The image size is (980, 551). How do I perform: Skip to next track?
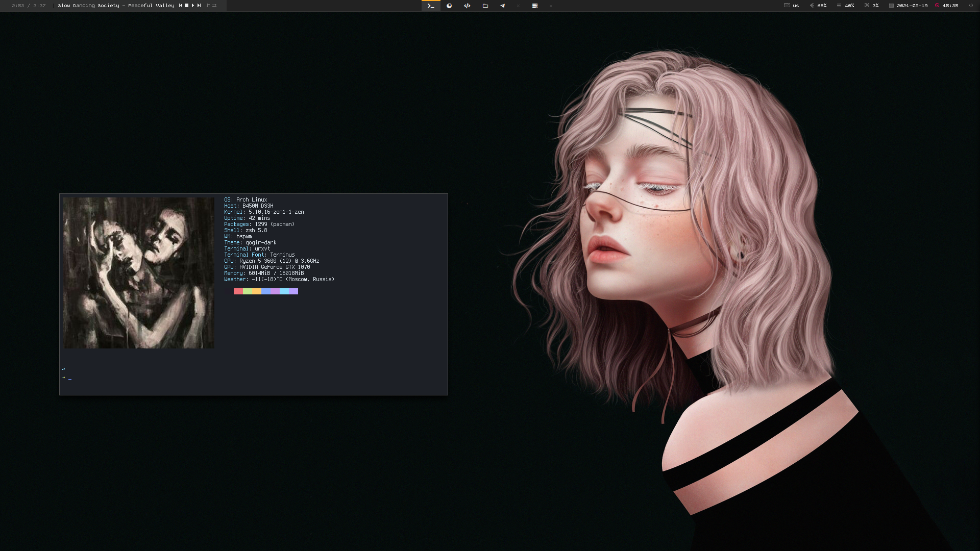point(199,6)
